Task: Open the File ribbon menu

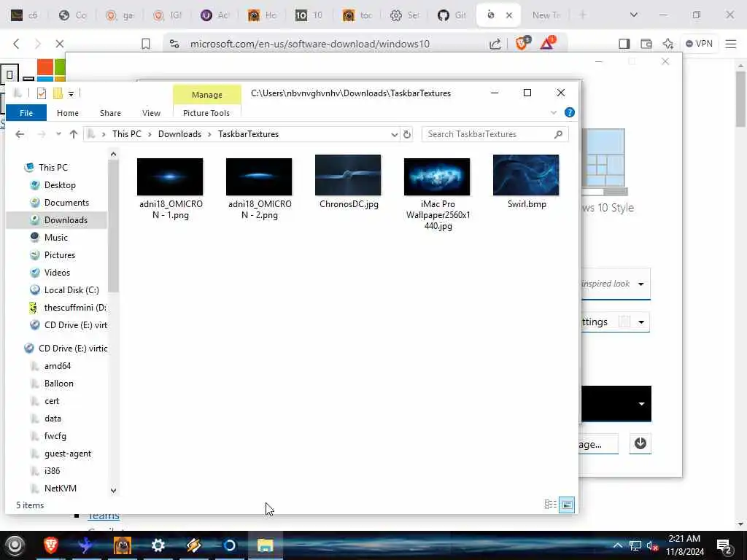Action: click(x=26, y=113)
